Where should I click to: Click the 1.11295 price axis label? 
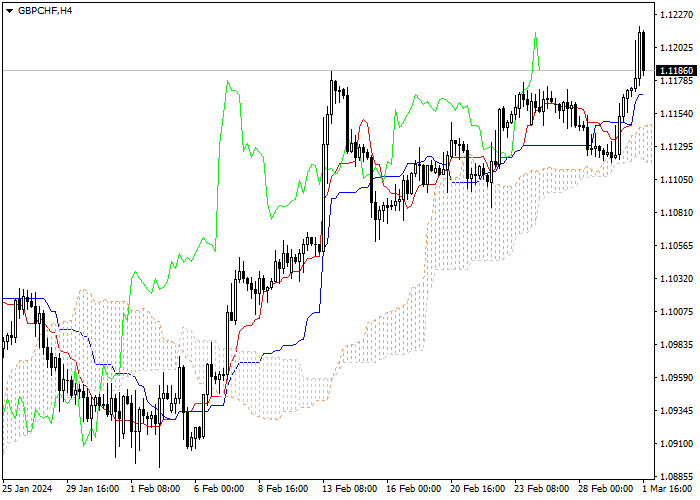click(676, 147)
